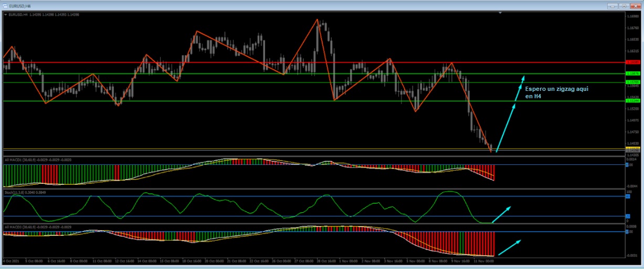644x270 pixels.
Task: Restore the EURUSD,H4 chart window
Action: coord(624,6)
